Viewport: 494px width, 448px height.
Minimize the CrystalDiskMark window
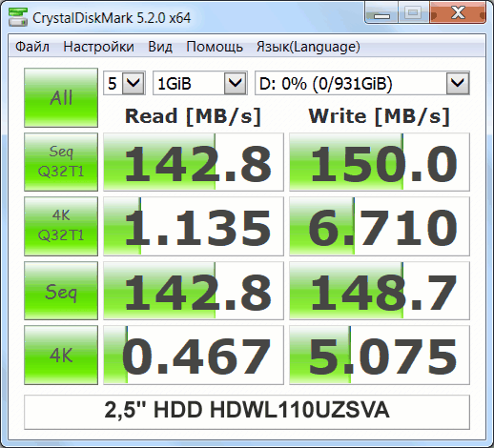click(x=381, y=13)
